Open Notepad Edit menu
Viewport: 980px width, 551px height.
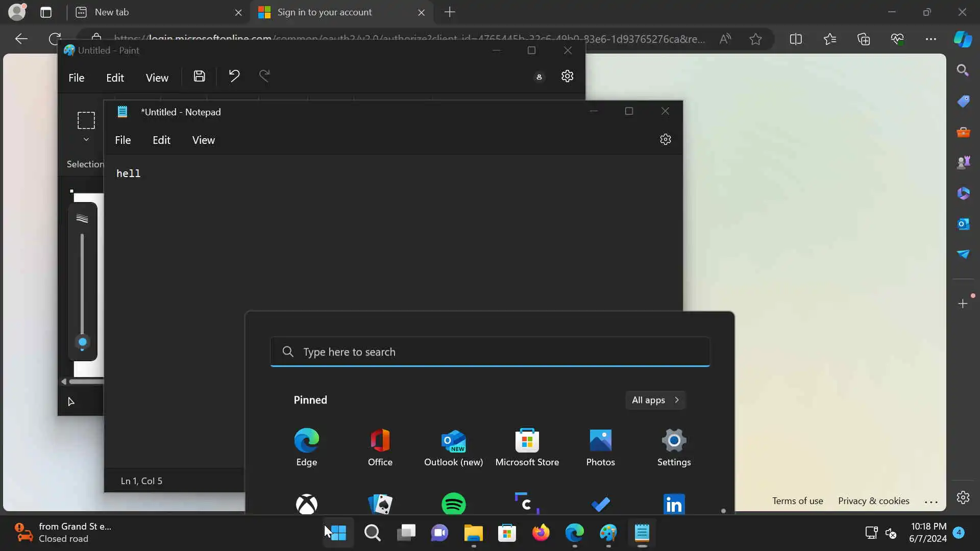[x=161, y=140]
